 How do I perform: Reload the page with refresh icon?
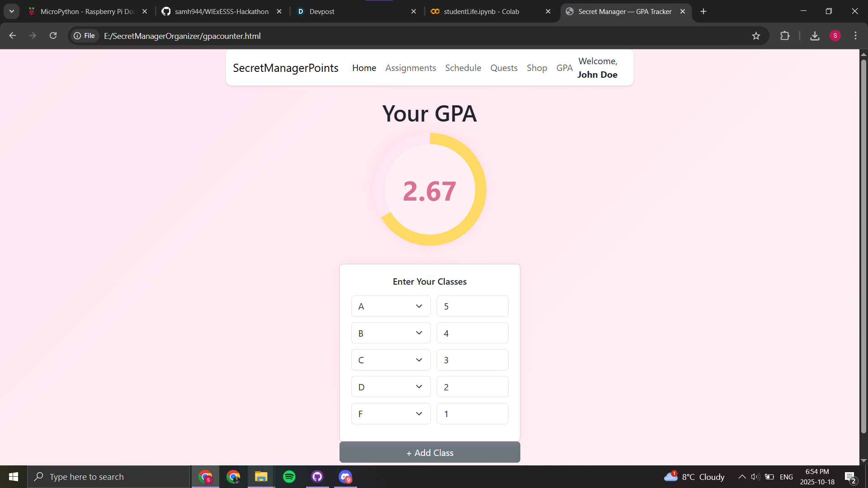53,36
